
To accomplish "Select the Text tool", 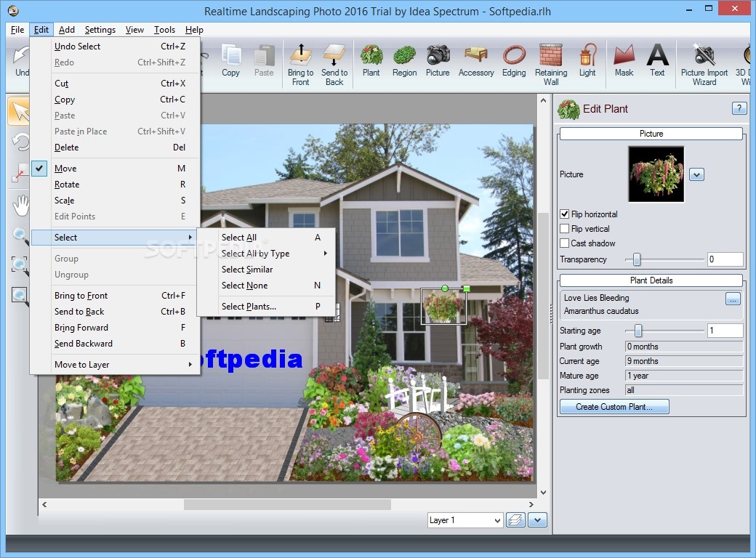I will (657, 61).
